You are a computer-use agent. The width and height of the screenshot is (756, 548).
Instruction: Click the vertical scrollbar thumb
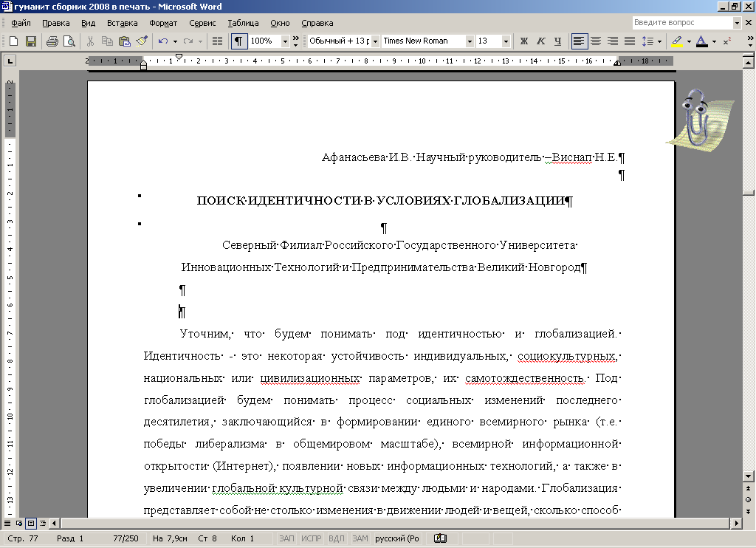(749, 193)
